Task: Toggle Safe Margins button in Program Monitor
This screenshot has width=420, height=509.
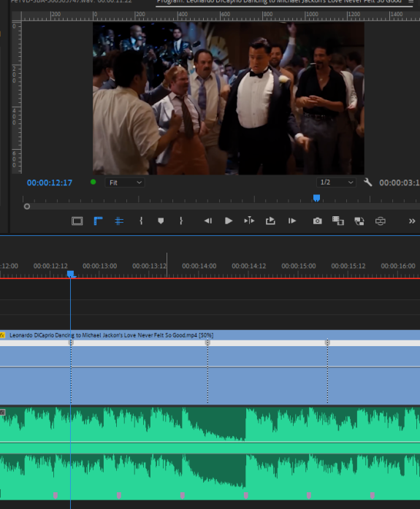Action: tap(77, 221)
